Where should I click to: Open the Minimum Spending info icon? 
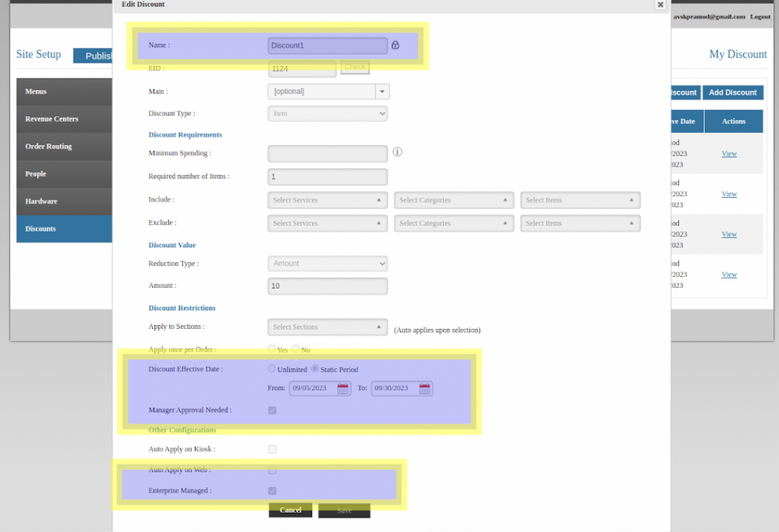[x=397, y=151]
